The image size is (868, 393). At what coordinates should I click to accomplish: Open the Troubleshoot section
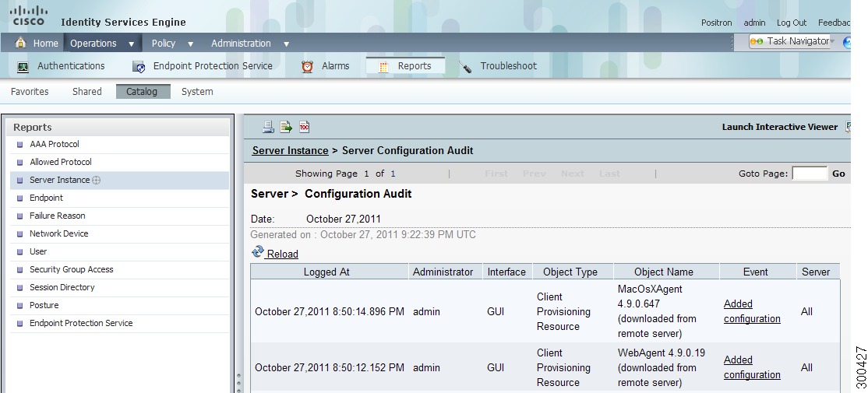(x=508, y=66)
